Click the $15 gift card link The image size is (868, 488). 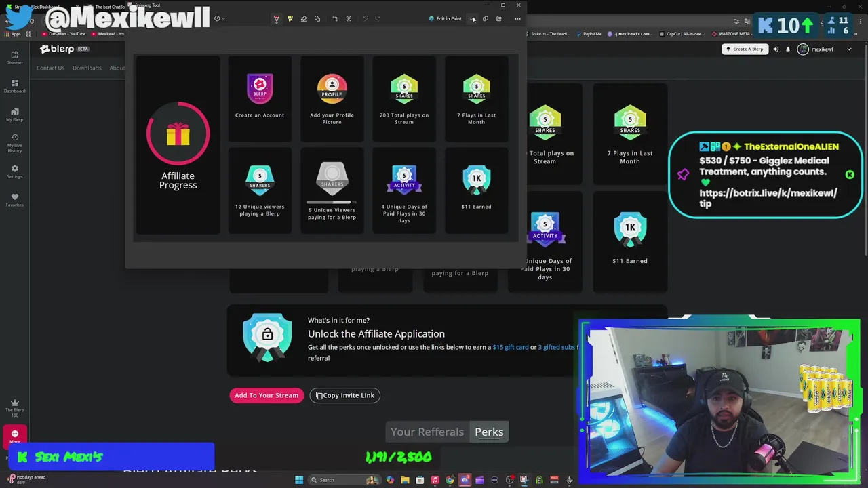pyautogui.click(x=510, y=347)
